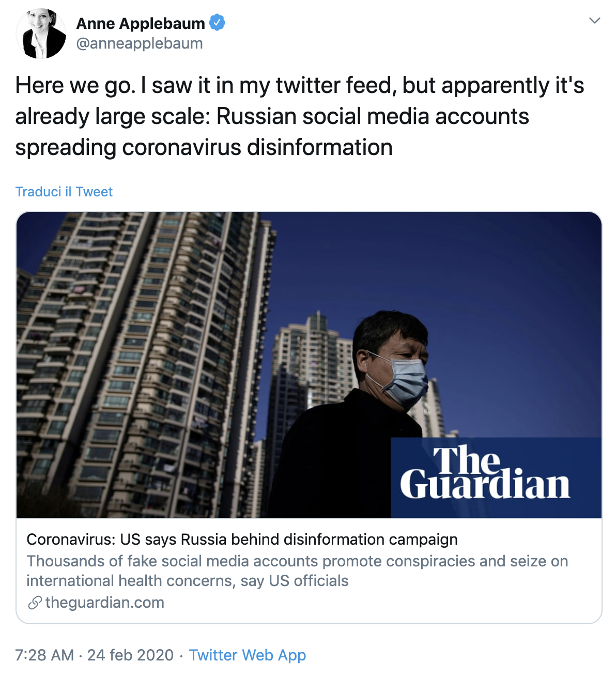Click the blue verified badge icon

point(217,23)
